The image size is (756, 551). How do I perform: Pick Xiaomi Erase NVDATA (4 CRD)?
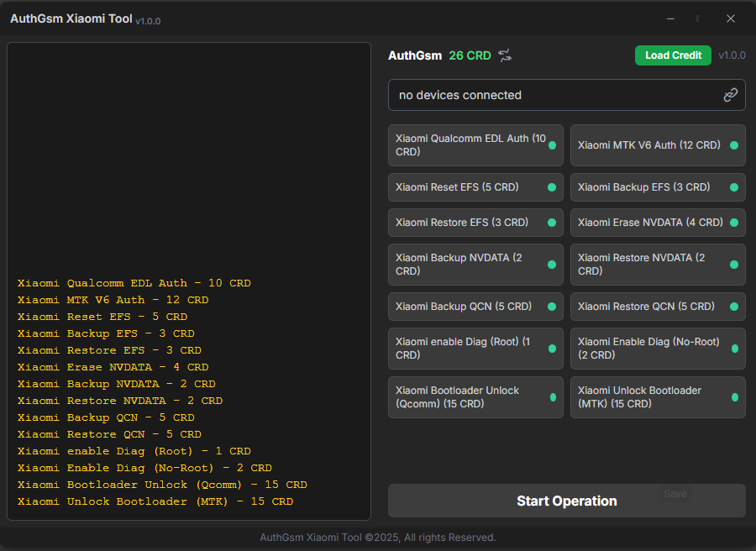[658, 223]
